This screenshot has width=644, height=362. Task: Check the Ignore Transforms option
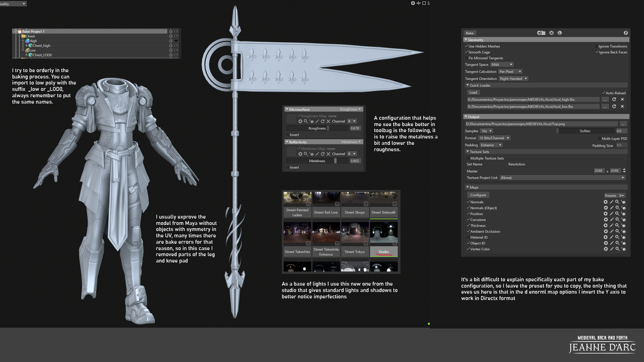tap(596, 46)
